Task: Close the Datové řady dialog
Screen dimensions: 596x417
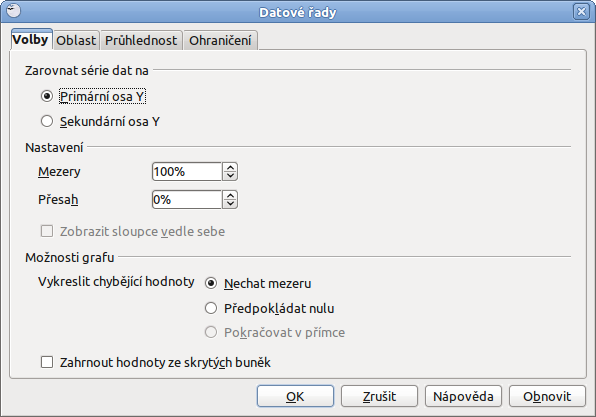Action: pyautogui.click(x=581, y=12)
